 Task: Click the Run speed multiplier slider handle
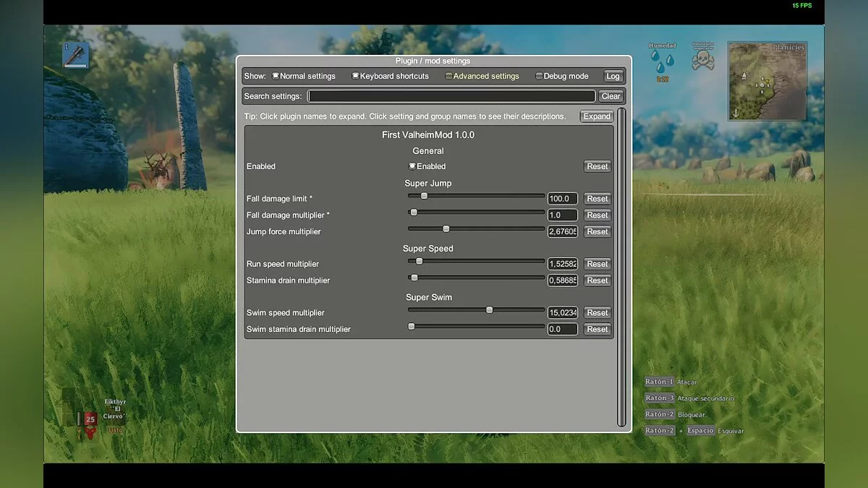[421, 261]
